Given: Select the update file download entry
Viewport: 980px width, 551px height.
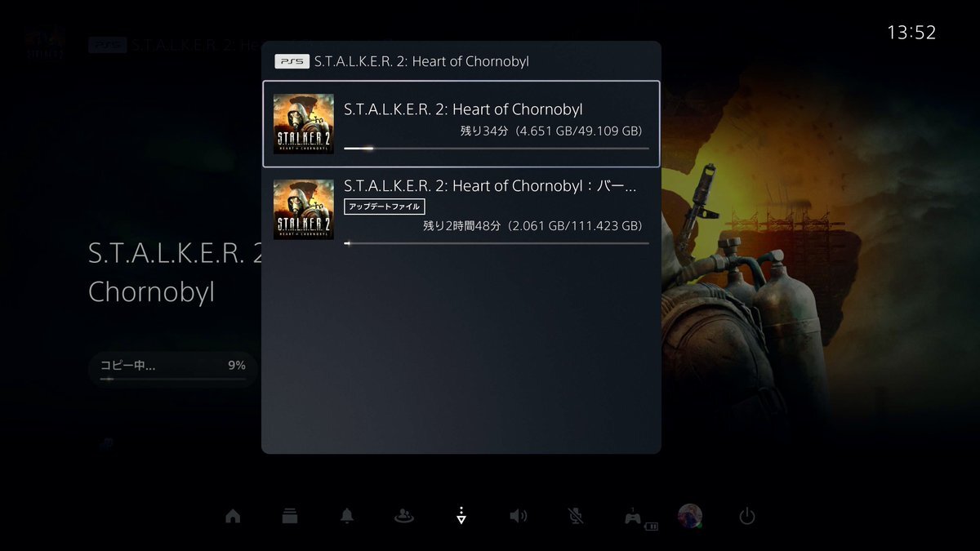Looking at the screenshot, I should tap(461, 209).
